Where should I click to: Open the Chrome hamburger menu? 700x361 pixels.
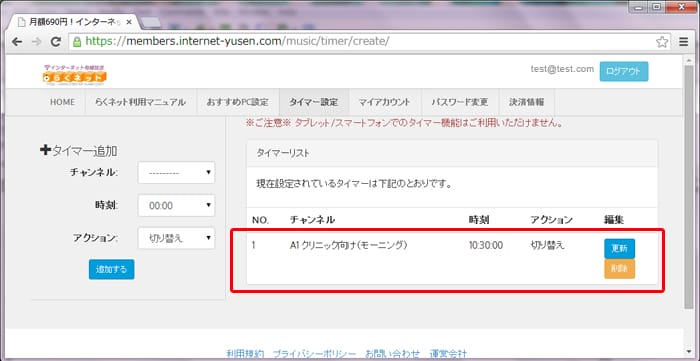click(683, 42)
